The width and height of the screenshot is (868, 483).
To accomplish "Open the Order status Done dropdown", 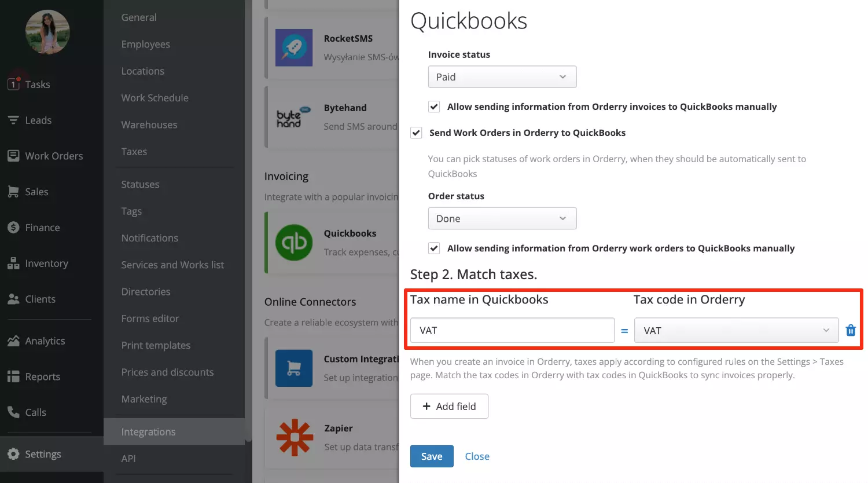I will 502,218.
